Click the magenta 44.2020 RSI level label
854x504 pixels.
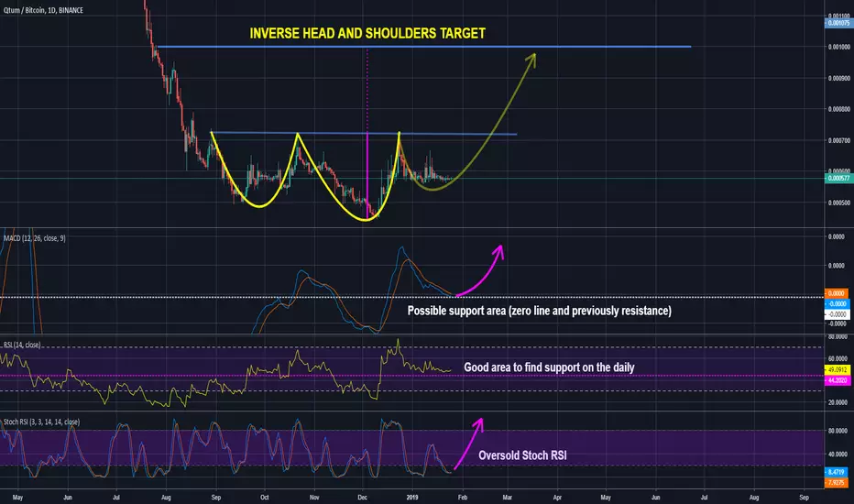[838, 380]
